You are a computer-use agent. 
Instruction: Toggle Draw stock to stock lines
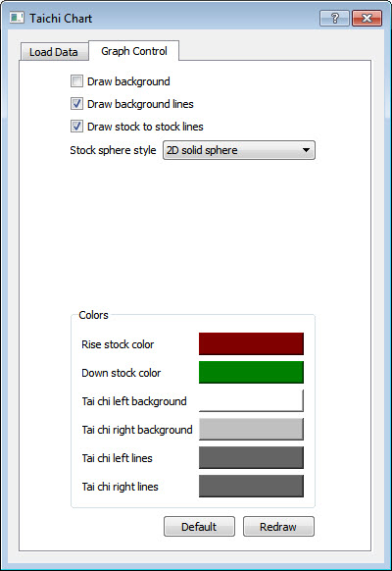point(76,127)
